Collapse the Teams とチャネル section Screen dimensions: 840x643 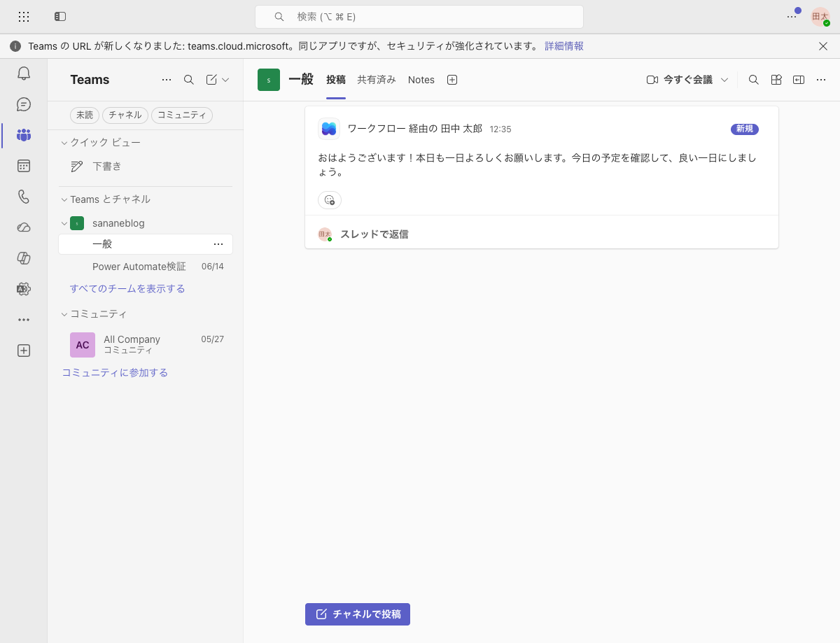[x=64, y=199]
